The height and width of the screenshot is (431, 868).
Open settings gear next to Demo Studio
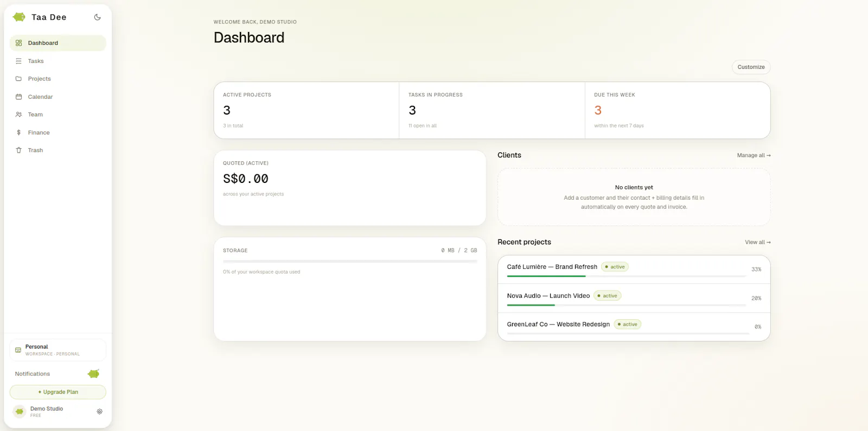[x=99, y=411]
